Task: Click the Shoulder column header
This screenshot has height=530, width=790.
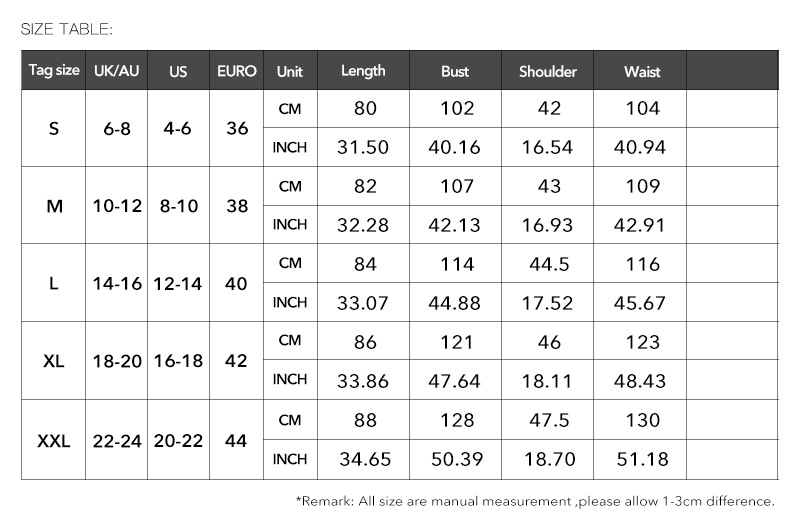Action: point(548,72)
